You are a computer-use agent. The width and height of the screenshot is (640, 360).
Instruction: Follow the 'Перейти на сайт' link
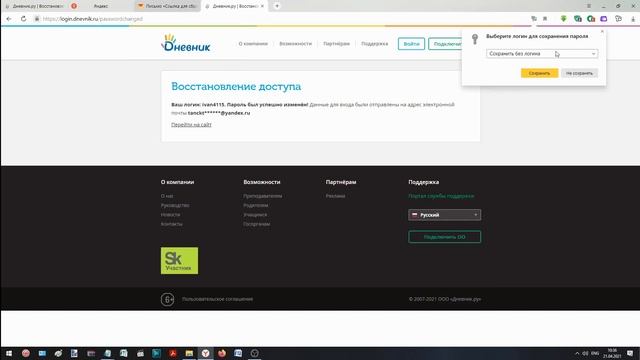click(x=191, y=124)
